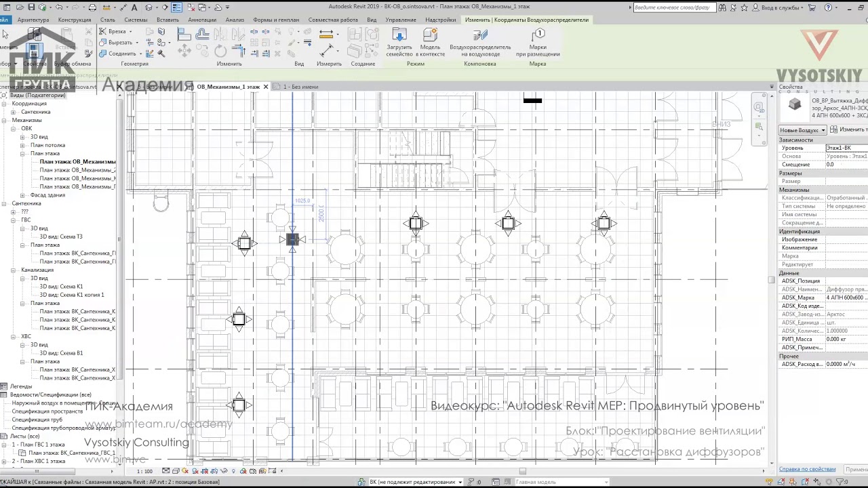The width and height of the screenshot is (868, 488).
Task: Collapse the Координация tree node
Action: [4, 104]
